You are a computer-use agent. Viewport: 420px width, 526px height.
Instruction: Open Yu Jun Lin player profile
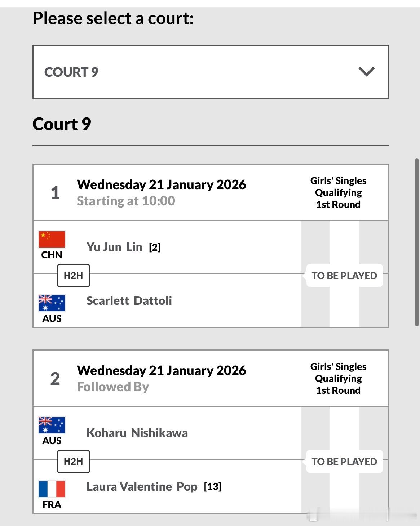114,247
